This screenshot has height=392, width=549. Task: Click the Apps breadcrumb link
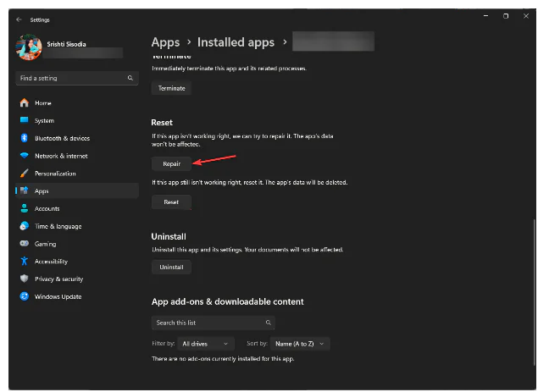165,42
